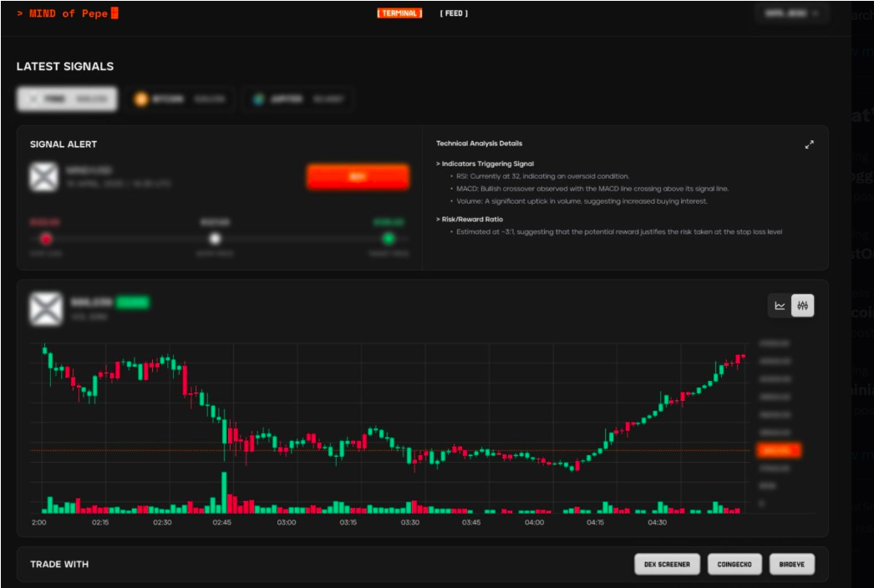Viewport: 874px width, 588px height.
Task: Switch chart to candlestick view
Action: coord(803,306)
